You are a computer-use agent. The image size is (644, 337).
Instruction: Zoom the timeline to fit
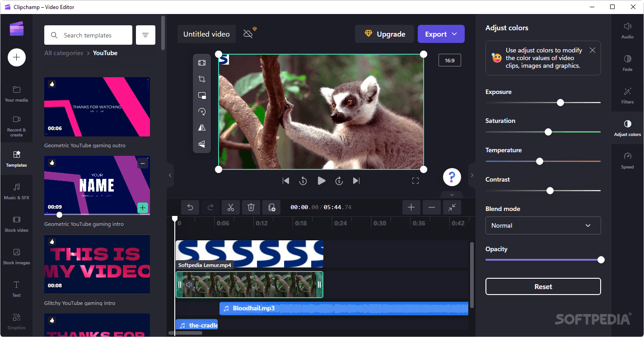point(452,207)
